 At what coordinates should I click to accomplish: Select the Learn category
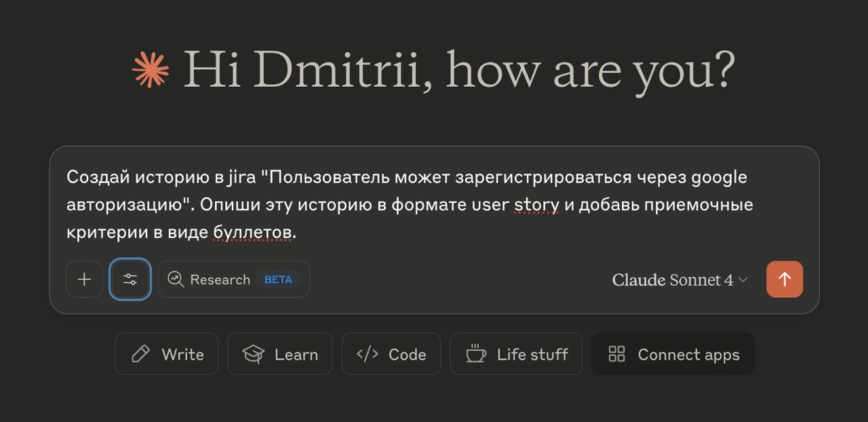pyautogui.click(x=280, y=353)
